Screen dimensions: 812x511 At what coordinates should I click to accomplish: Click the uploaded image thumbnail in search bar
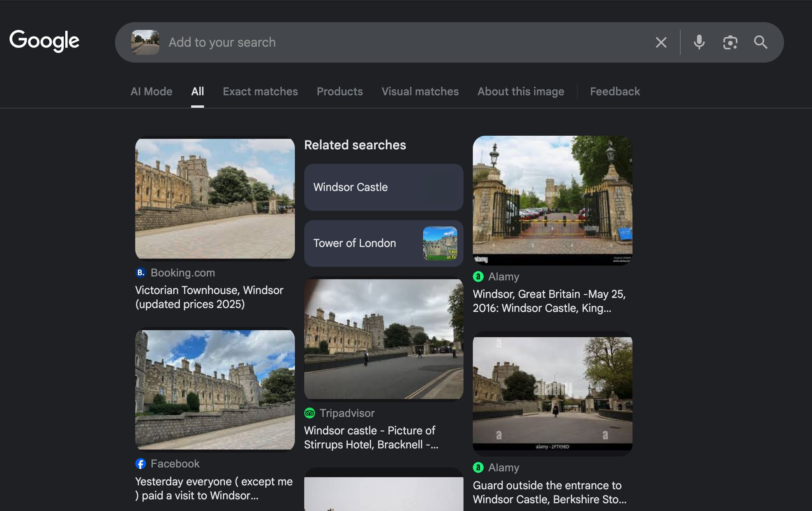pos(145,42)
